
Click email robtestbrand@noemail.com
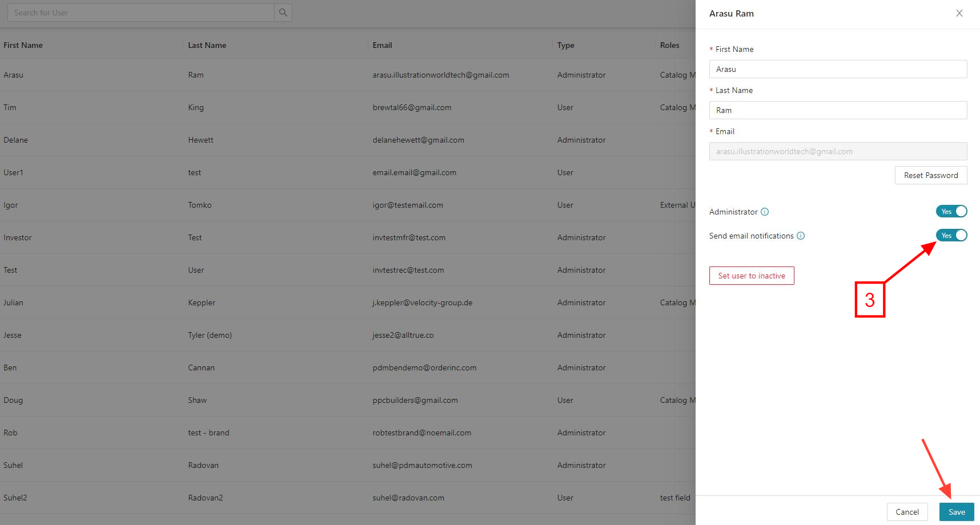[422, 433]
